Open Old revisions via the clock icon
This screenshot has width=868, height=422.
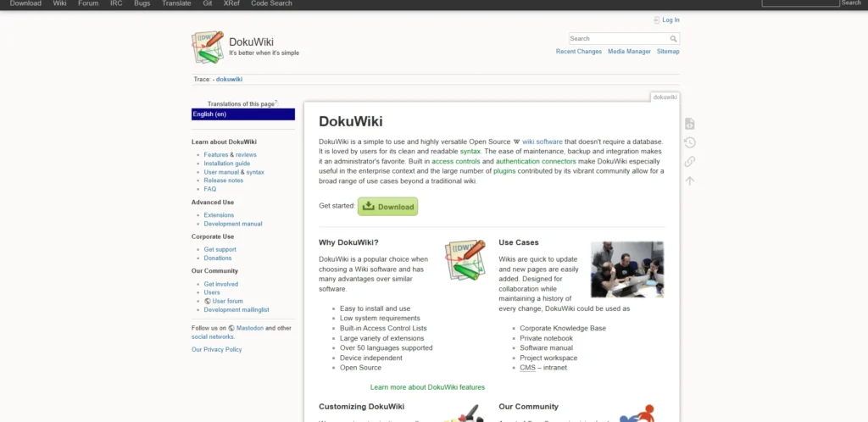689,142
